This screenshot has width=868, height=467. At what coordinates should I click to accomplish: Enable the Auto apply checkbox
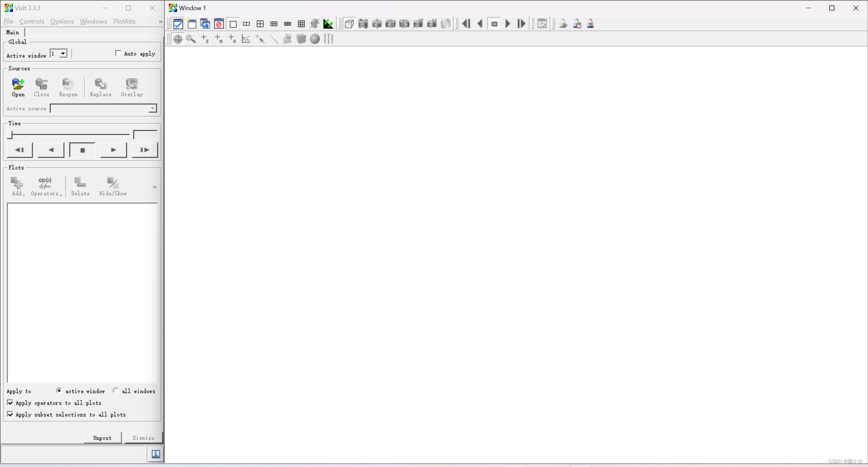118,53
